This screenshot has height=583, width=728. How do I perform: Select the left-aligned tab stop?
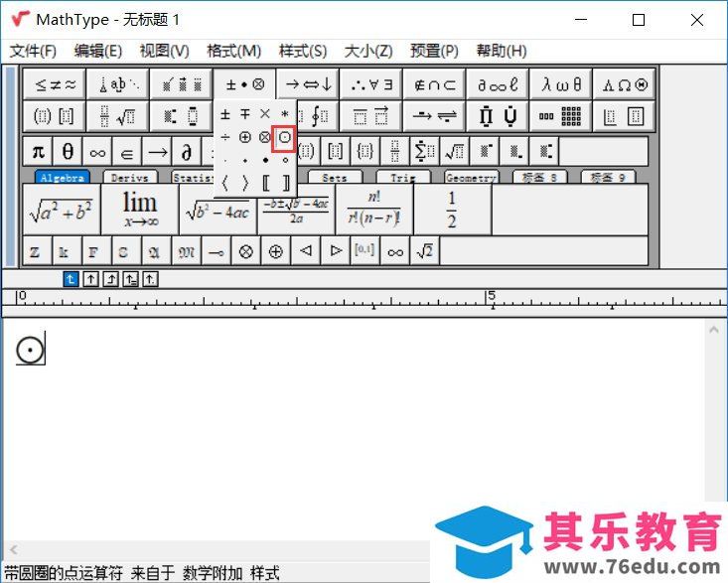(x=71, y=279)
